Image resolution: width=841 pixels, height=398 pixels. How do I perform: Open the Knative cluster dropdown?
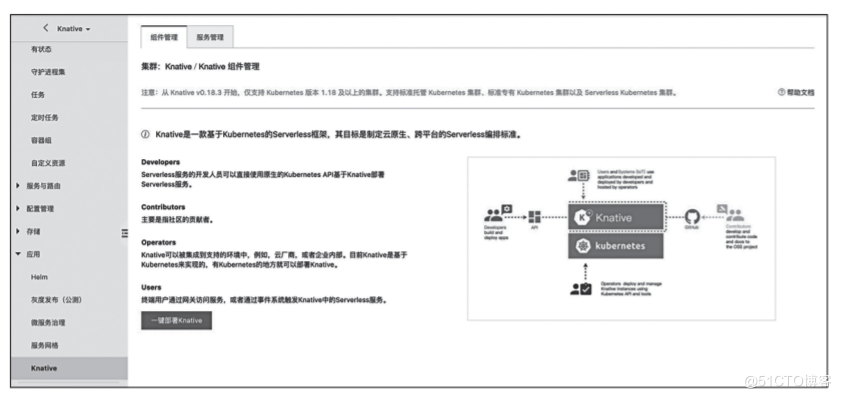(x=73, y=28)
